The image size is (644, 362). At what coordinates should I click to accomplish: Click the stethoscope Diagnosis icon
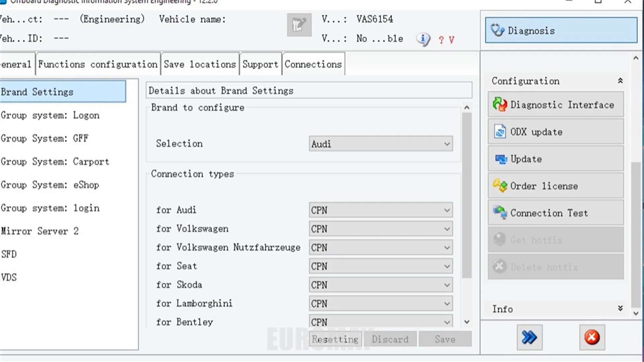(498, 30)
